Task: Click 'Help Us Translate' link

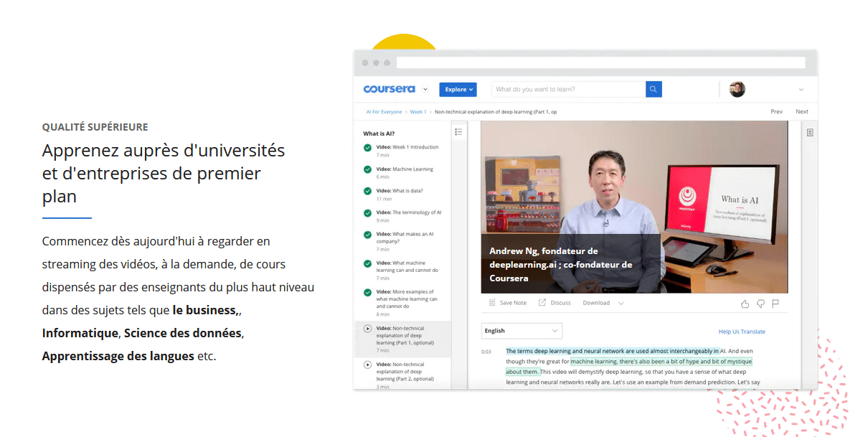Action: [742, 332]
